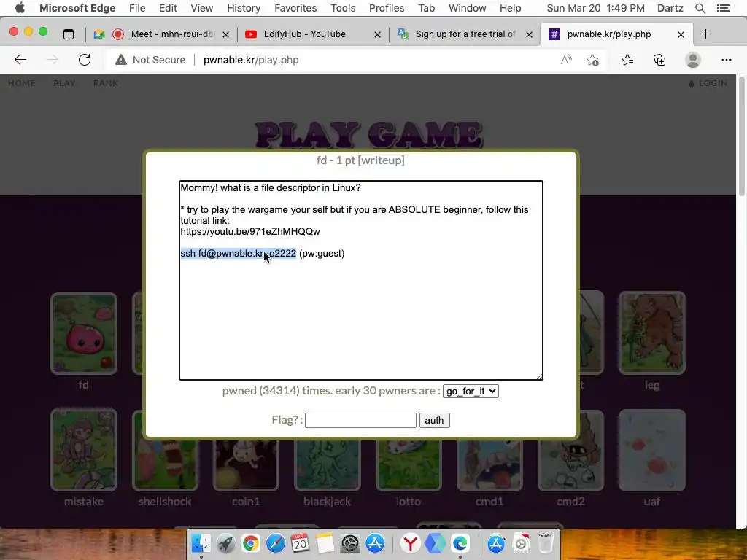Open the cmd2 challenge thumbnail
Viewport: 747px width, 560px height.
pyautogui.click(x=570, y=465)
